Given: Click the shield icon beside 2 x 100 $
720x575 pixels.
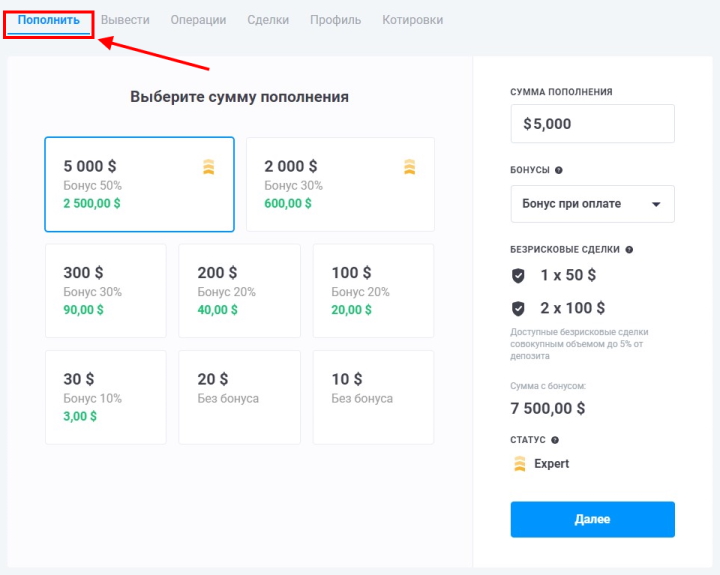Looking at the screenshot, I should click(518, 308).
